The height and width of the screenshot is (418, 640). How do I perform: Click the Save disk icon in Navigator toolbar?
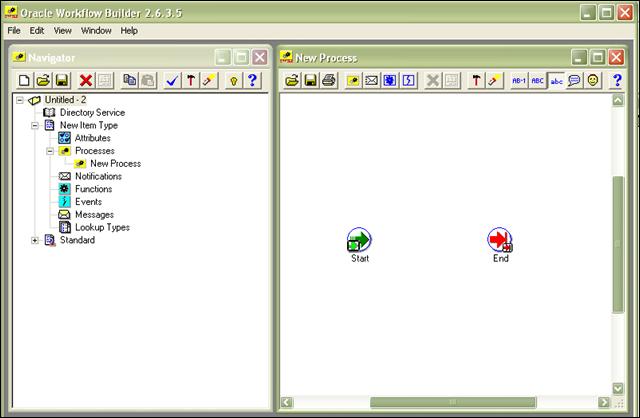click(x=62, y=80)
